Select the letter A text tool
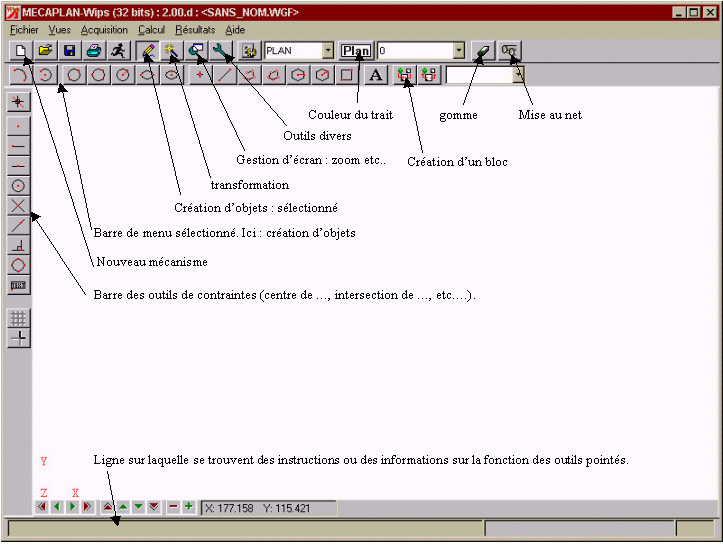 (376, 75)
